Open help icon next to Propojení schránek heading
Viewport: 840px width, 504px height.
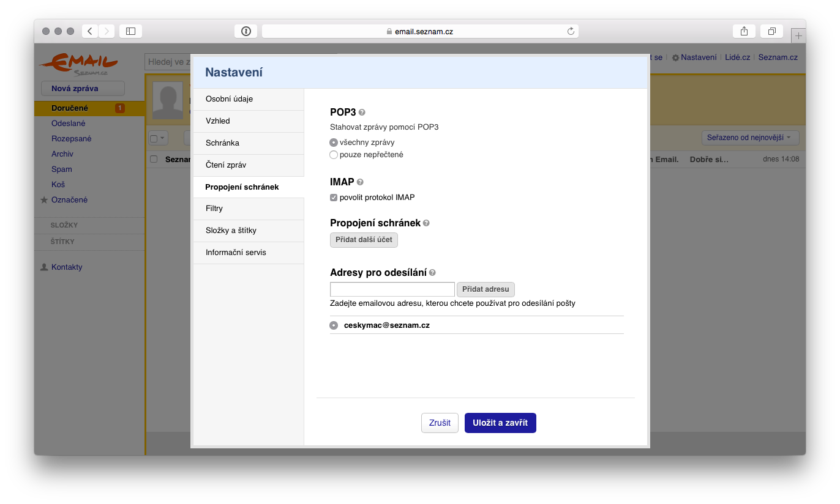click(426, 223)
